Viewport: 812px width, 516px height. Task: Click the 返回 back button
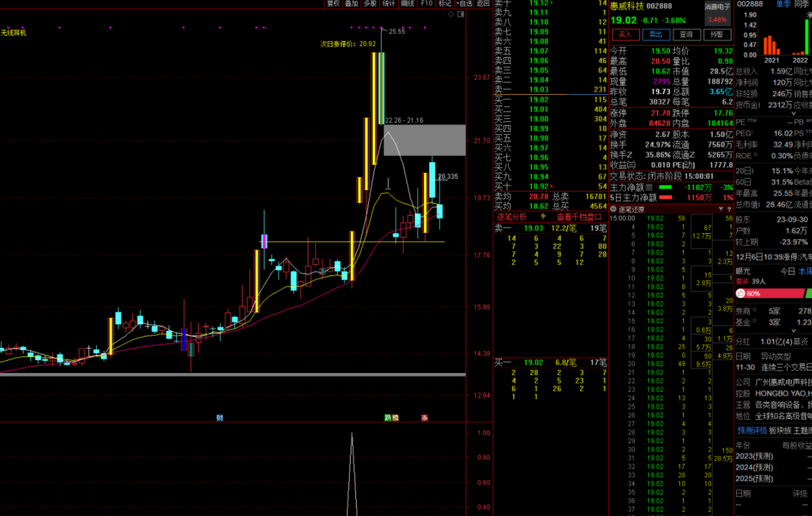pyautogui.click(x=483, y=3)
